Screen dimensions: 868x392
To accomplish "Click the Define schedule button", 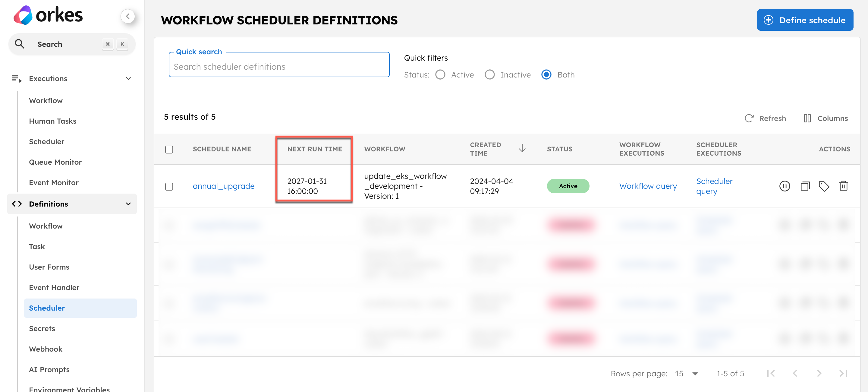I will [805, 20].
